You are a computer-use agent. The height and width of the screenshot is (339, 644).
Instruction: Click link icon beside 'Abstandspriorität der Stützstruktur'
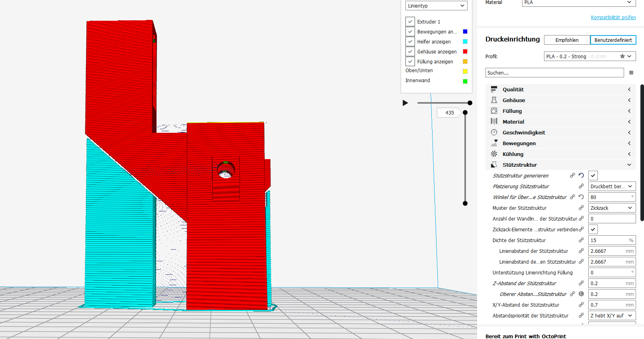(x=581, y=315)
